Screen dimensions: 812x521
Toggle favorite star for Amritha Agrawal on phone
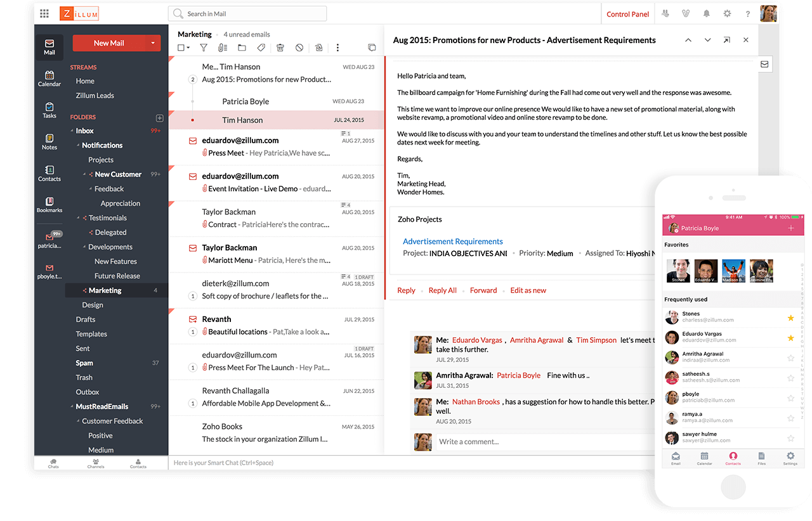[x=790, y=358]
